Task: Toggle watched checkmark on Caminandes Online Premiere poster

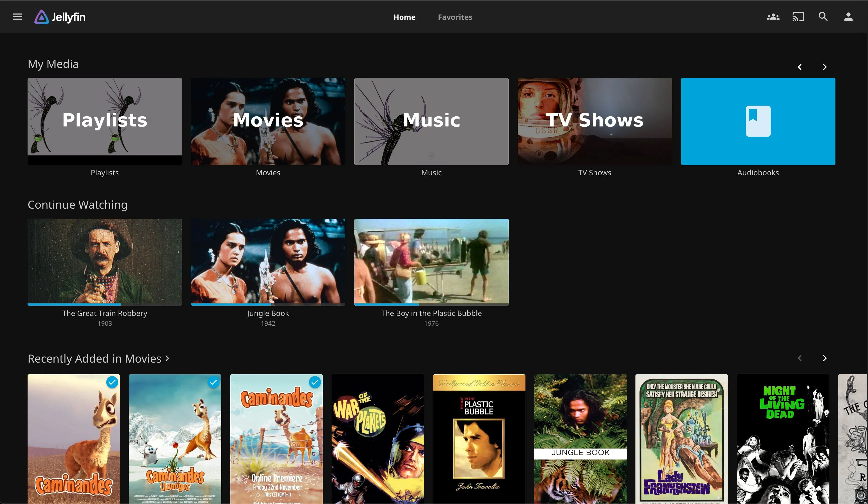Action: click(314, 382)
